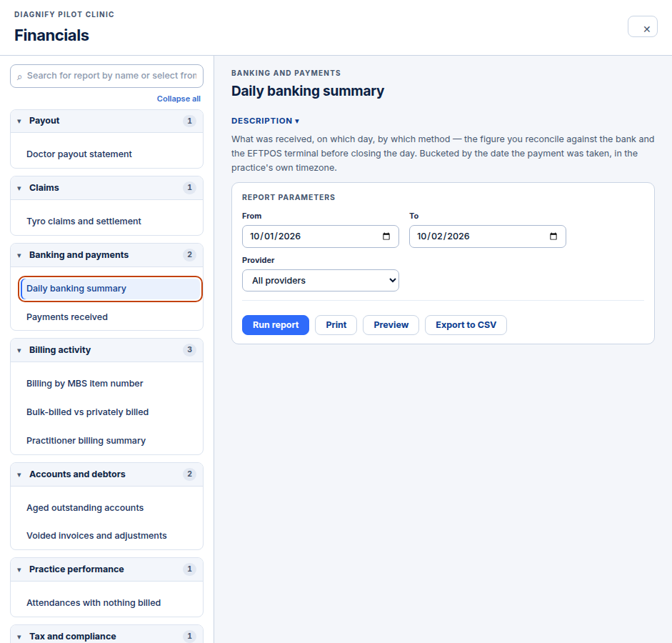Click the Daily banking summary heading
This screenshot has width=672, height=643.
(308, 91)
